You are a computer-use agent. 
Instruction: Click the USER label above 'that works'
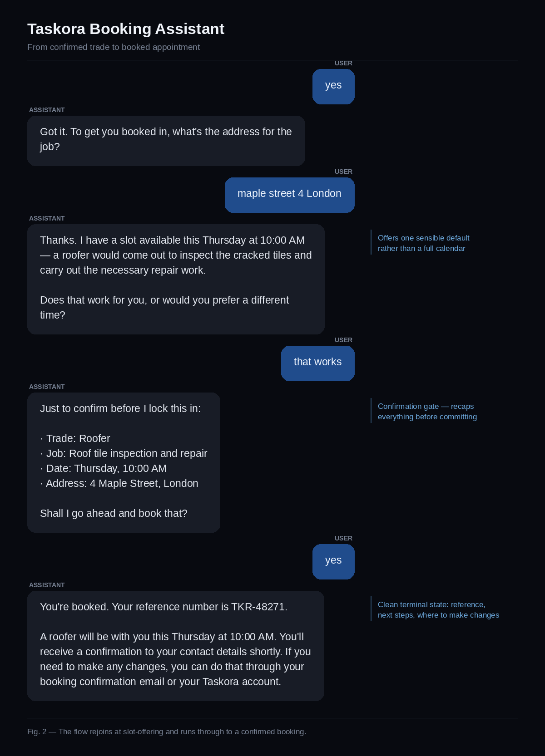coord(343,340)
